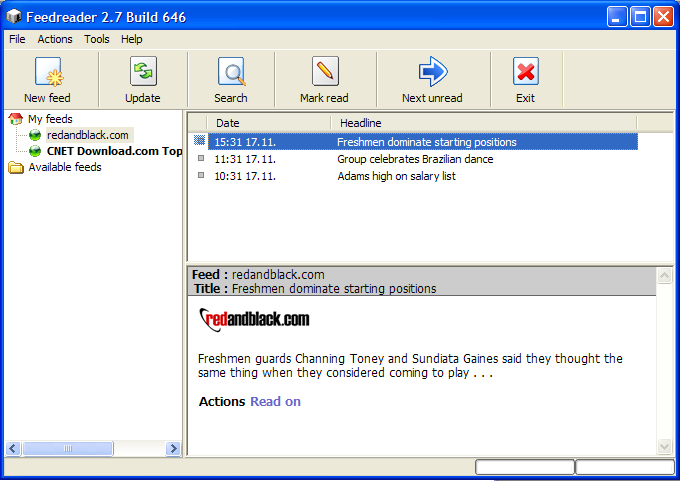Click the green globe beside redandblack.com
The image size is (680, 481).
click(x=35, y=135)
